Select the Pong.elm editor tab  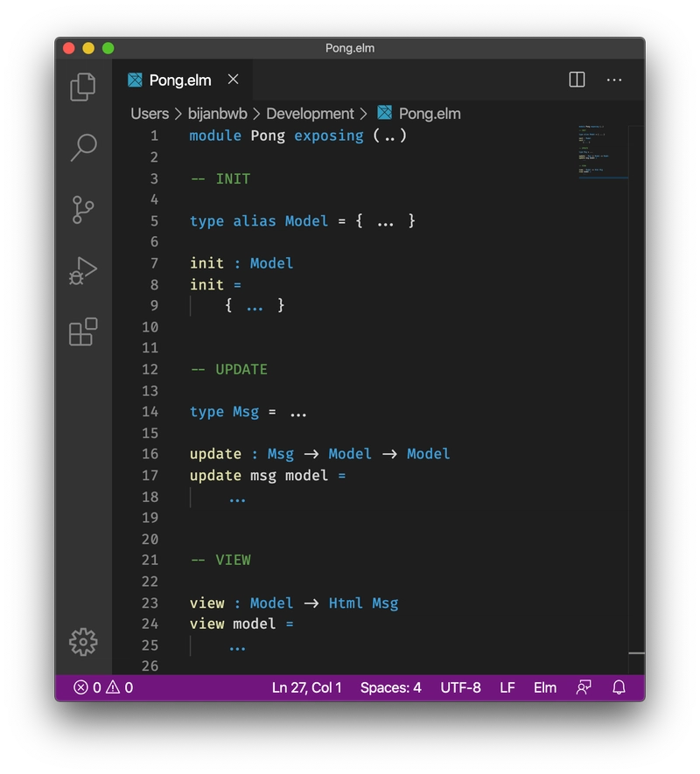(x=179, y=80)
